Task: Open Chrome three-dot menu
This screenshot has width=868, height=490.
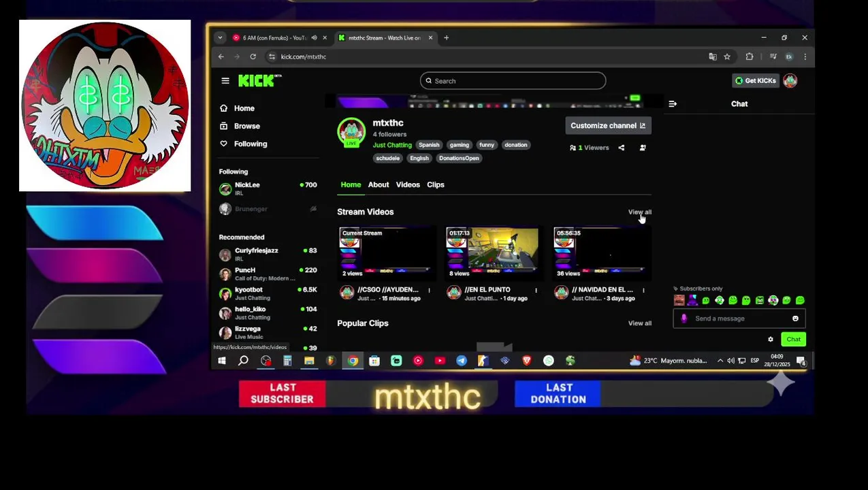Action: [x=805, y=57]
